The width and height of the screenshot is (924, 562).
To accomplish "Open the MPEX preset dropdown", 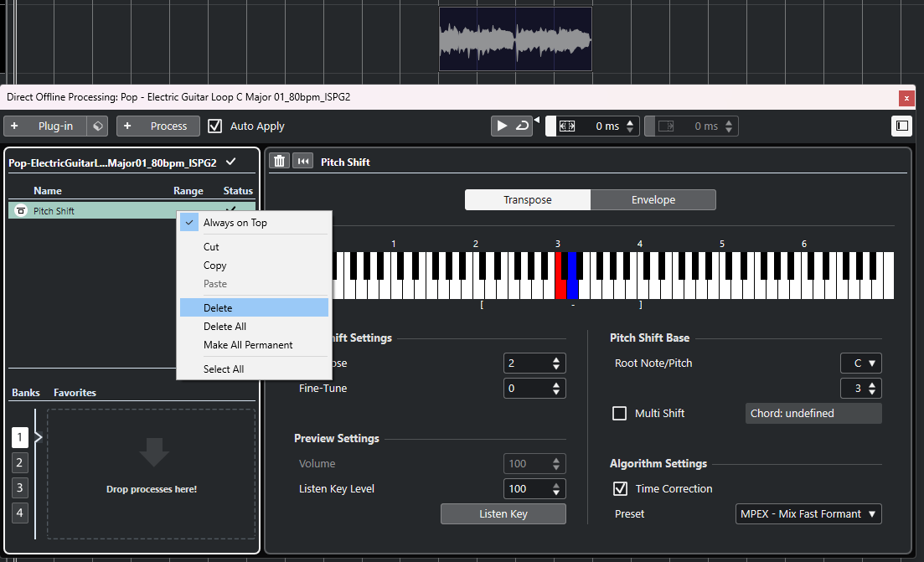I will [808, 513].
